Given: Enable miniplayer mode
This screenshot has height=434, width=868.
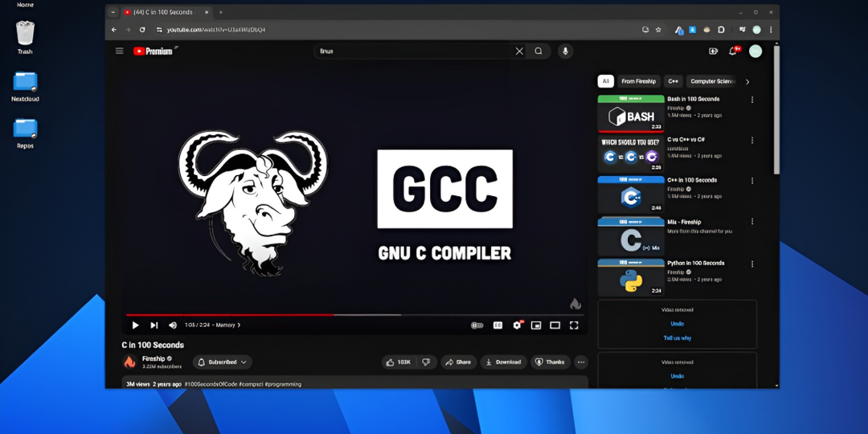Looking at the screenshot, I should coord(536,325).
